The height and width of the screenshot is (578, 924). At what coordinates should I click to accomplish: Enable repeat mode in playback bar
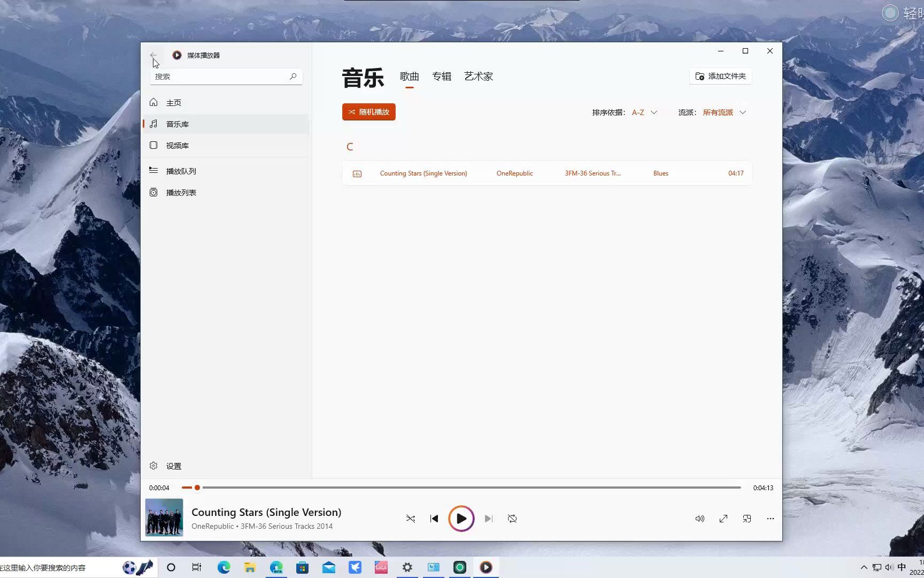click(512, 518)
